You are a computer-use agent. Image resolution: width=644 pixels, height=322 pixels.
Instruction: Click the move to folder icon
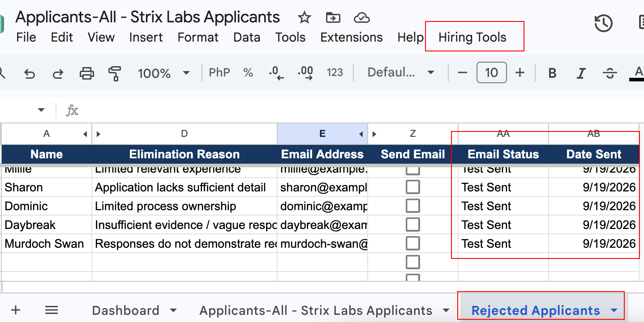333,17
